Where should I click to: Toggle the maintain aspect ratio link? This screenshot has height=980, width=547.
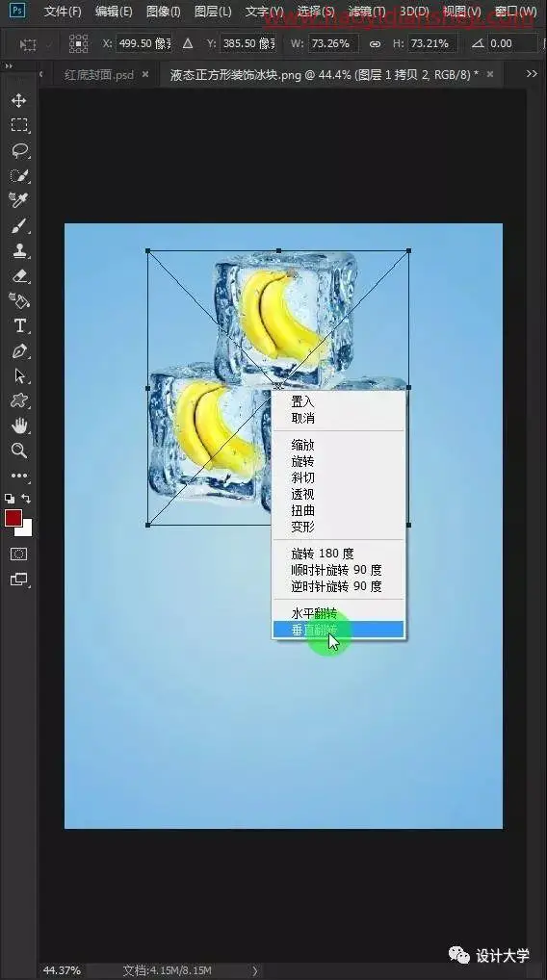(x=375, y=43)
